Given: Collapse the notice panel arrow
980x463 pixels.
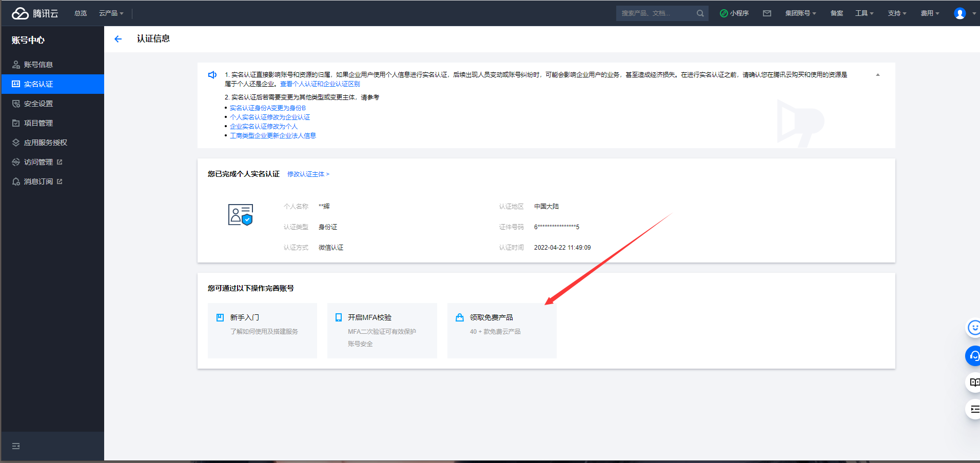Looking at the screenshot, I should [878, 75].
